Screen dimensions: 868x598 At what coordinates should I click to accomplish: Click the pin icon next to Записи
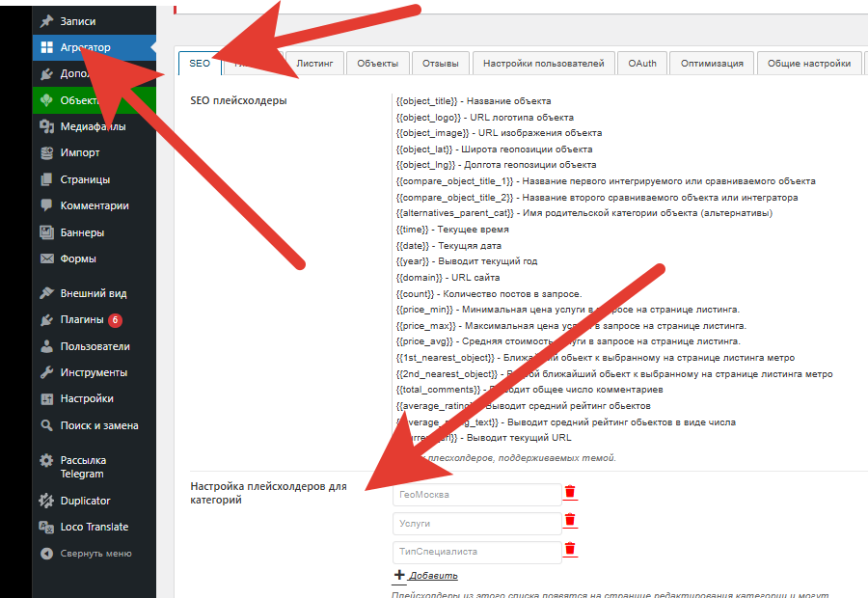[x=46, y=21]
